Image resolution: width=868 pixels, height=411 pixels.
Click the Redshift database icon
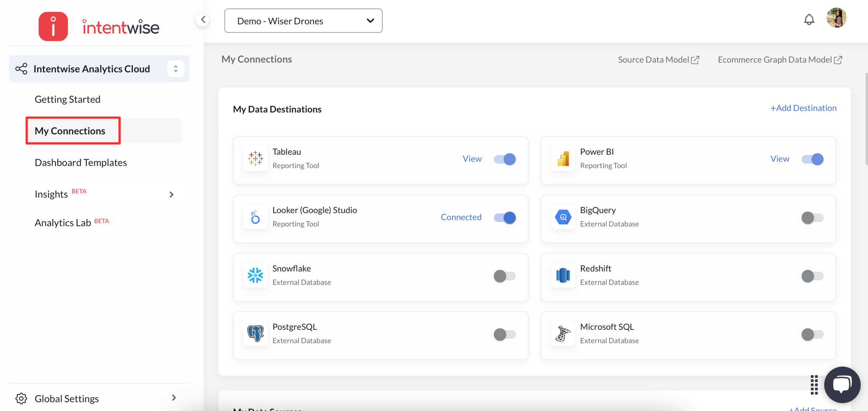pos(563,276)
